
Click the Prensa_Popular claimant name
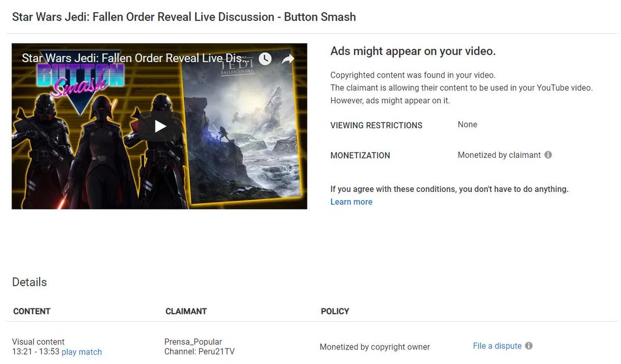click(x=193, y=342)
